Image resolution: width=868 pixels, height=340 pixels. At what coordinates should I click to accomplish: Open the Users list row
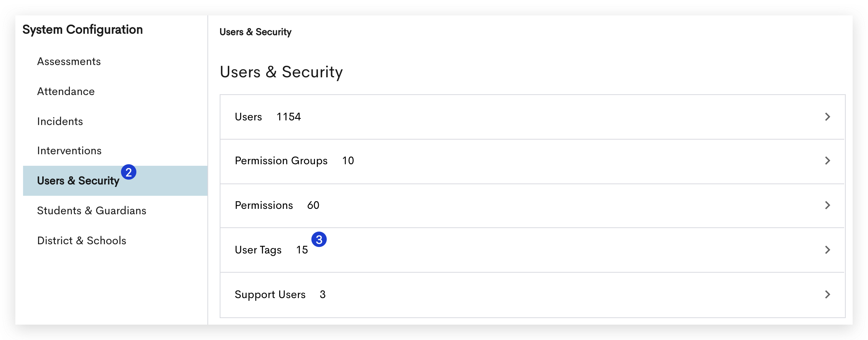pyautogui.click(x=532, y=117)
